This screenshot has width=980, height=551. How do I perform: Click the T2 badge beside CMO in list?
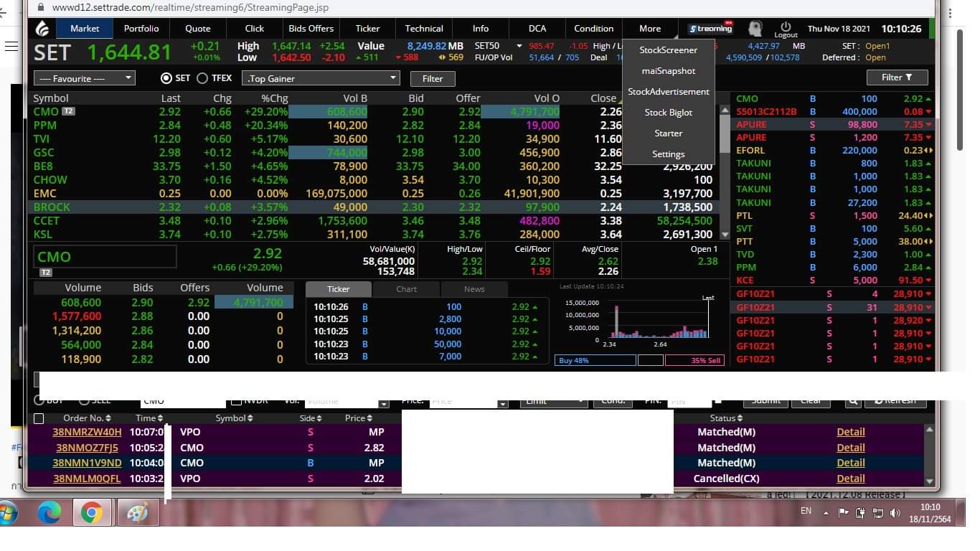tap(68, 111)
